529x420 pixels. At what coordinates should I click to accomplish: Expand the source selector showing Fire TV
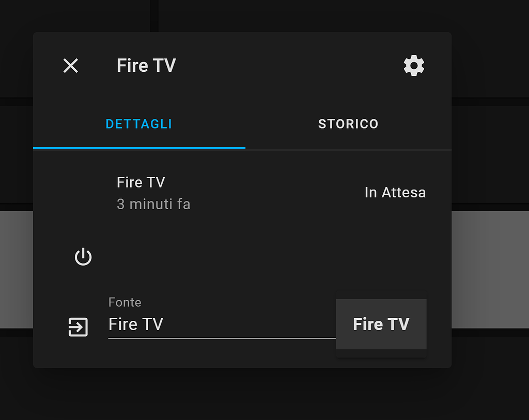click(222, 324)
